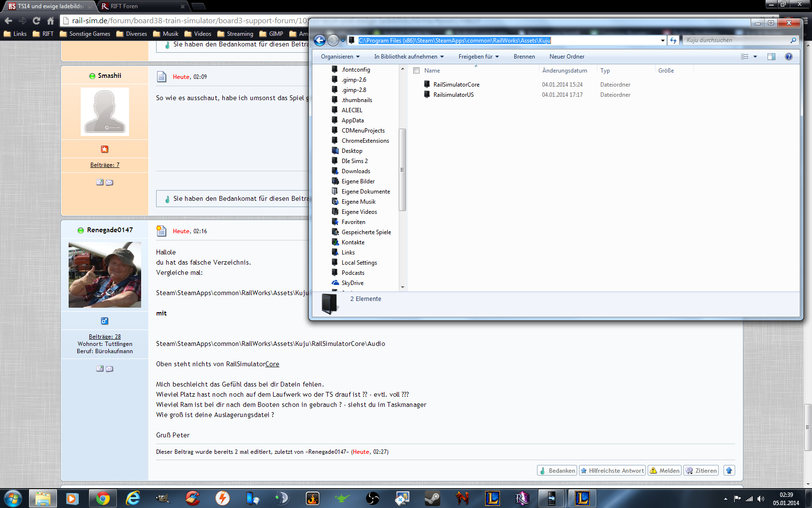Open the Musik bookmark folder
Viewport: 812px width, 508px height.
point(166,34)
